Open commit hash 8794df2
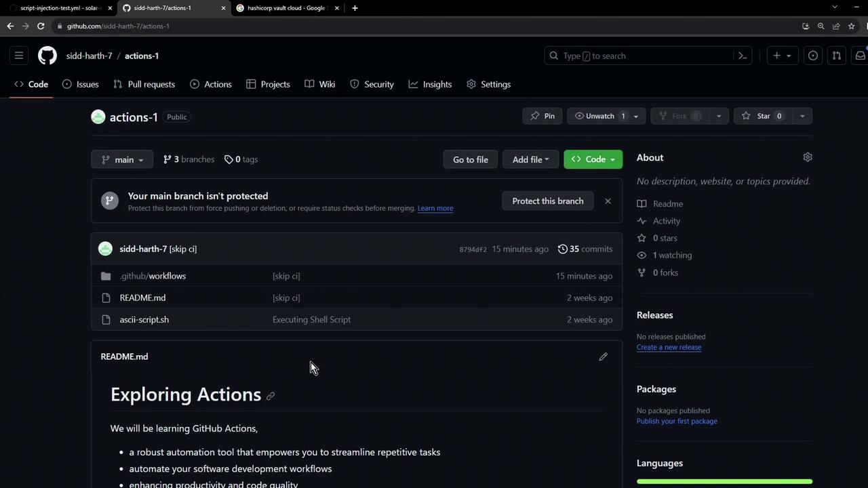 coord(473,249)
